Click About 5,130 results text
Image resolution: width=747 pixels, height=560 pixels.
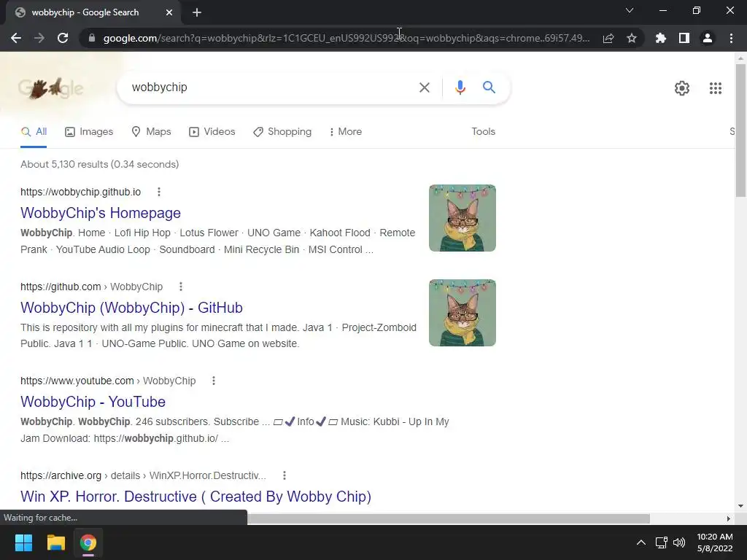pos(99,164)
